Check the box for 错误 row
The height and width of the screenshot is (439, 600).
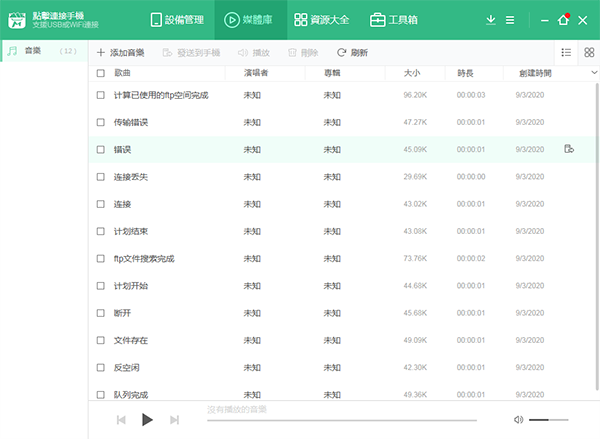pyautogui.click(x=101, y=149)
